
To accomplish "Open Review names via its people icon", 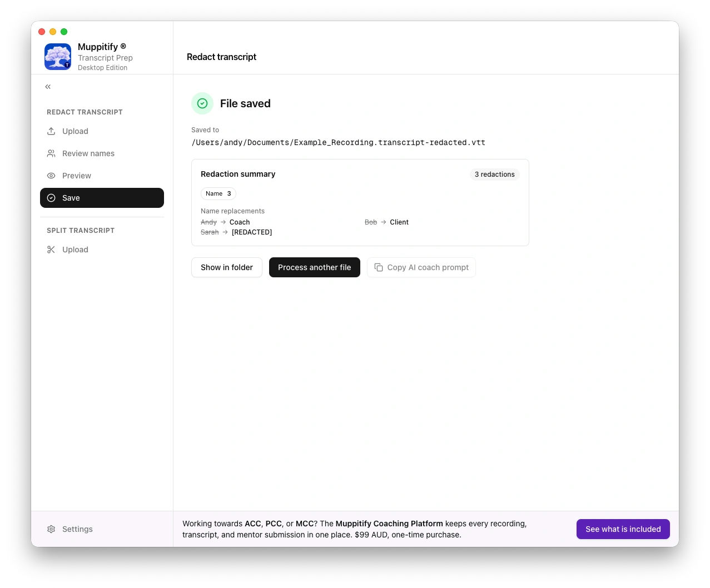I will (51, 153).
